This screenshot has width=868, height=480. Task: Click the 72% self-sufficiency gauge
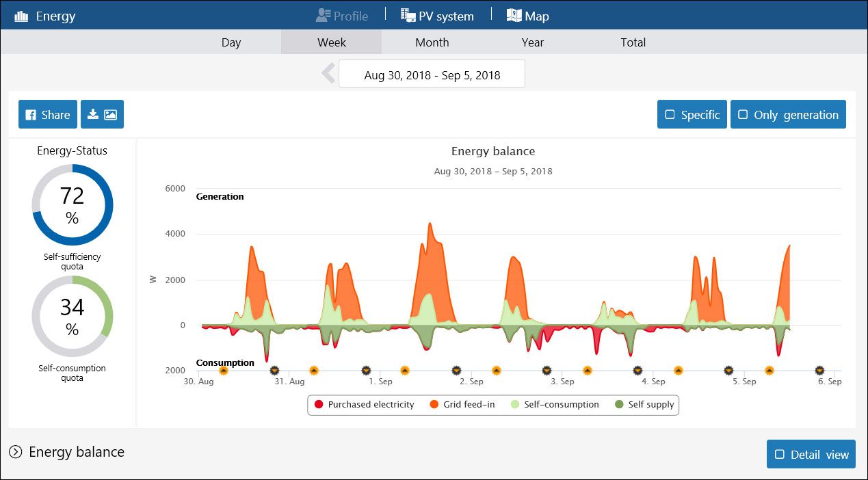click(72, 204)
